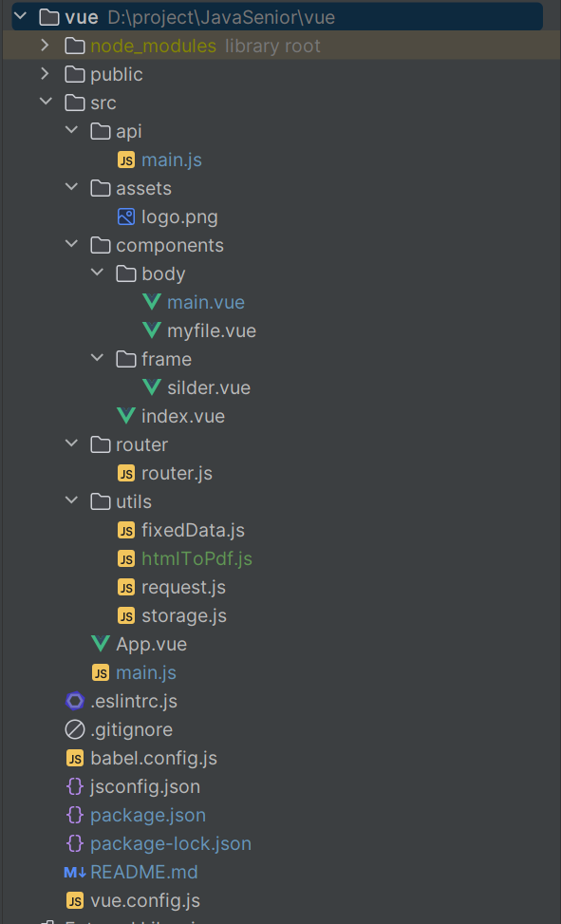Click the Vue icon beside App.vue
The image size is (561, 924).
[101, 644]
